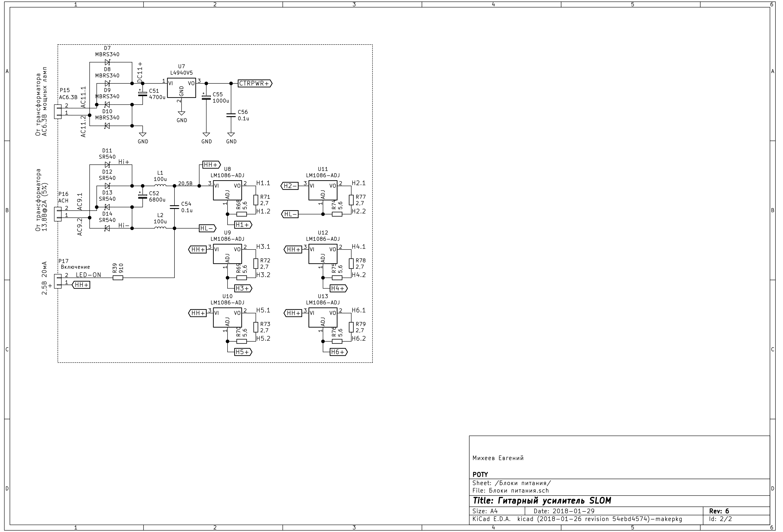This screenshot has height=532, width=783.
Task: Click the U7 L4940V5 regulator symbol
Action: (x=181, y=88)
